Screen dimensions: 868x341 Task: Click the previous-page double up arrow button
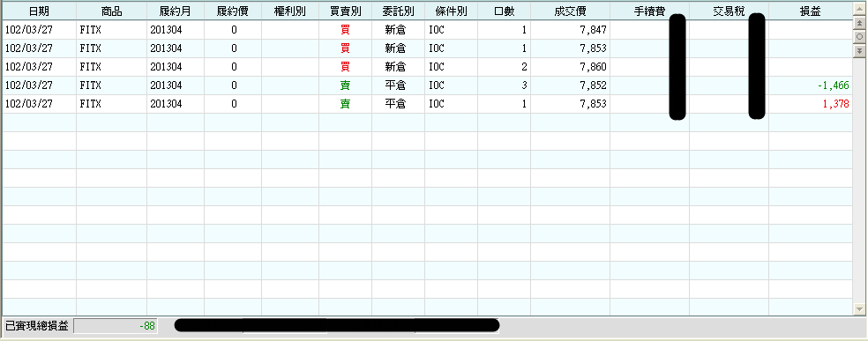859,23
